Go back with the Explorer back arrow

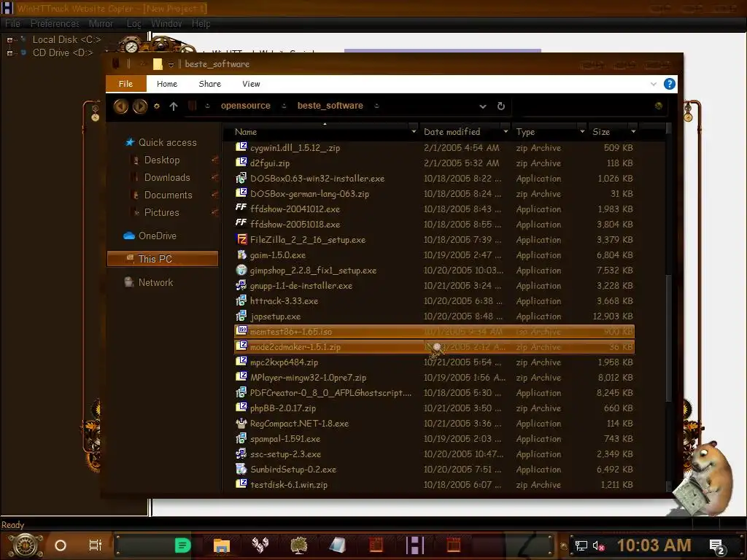point(121,106)
